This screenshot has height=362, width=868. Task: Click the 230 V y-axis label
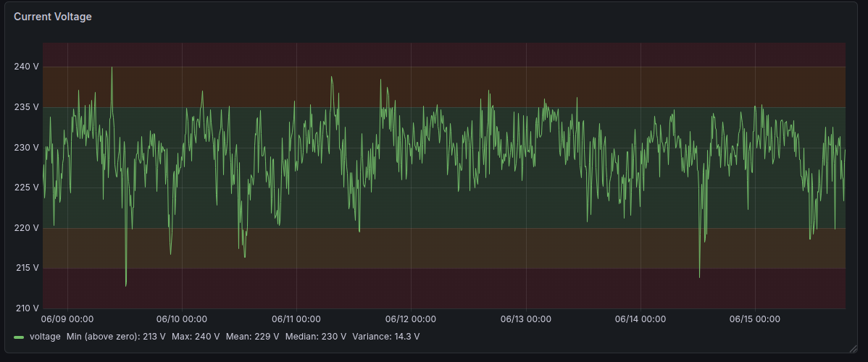coord(26,148)
